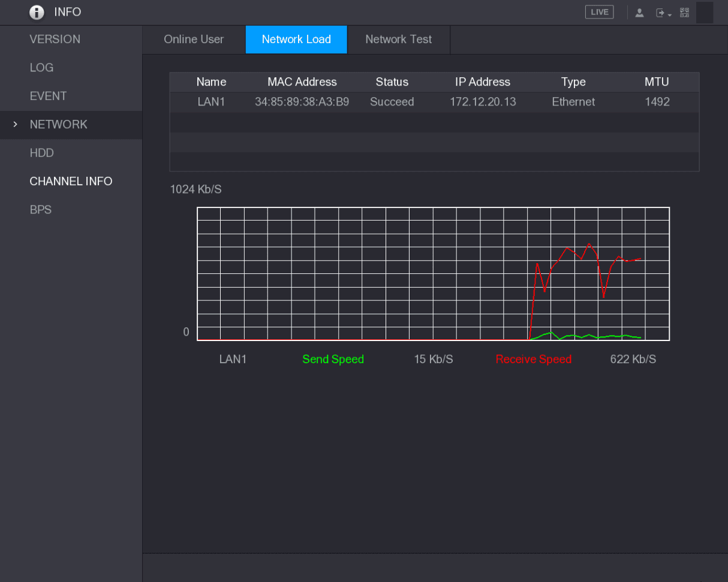
Task: Open the LOG menu item
Action: pyautogui.click(x=41, y=68)
